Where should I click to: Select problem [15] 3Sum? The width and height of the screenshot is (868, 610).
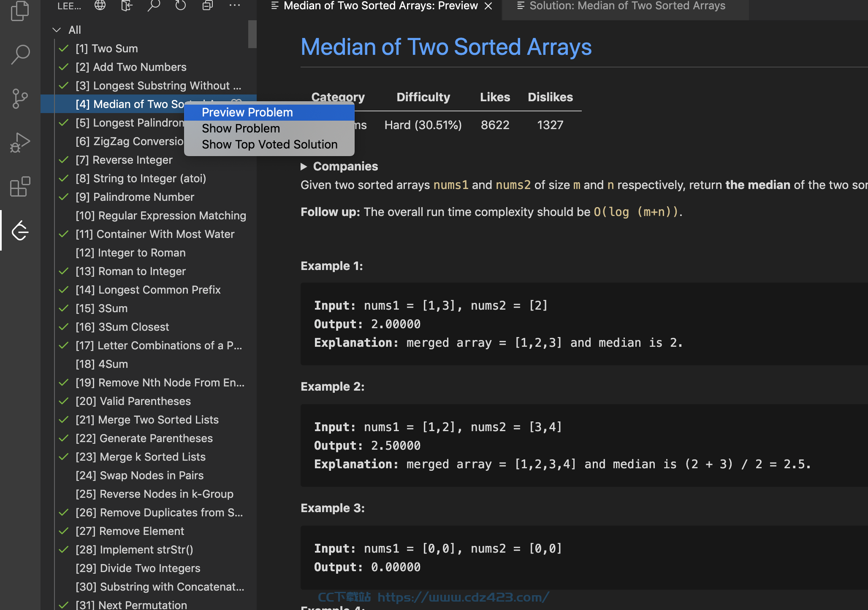pyautogui.click(x=149, y=308)
